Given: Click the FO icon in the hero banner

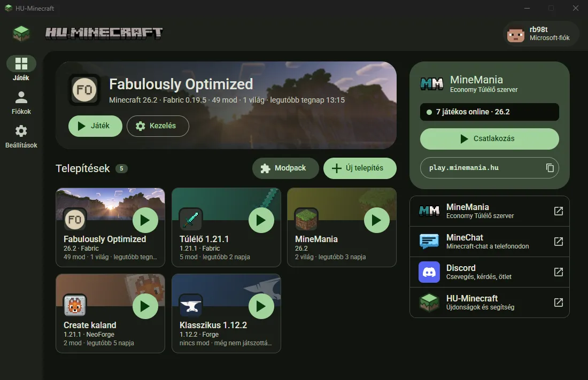Looking at the screenshot, I should (84, 90).
